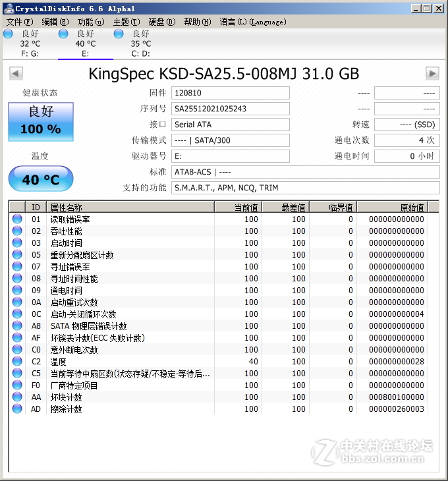The height and width of the screenshot is (481, 448).
Task: Open the 硬盘(D) menu
Action: pos(162,22)
